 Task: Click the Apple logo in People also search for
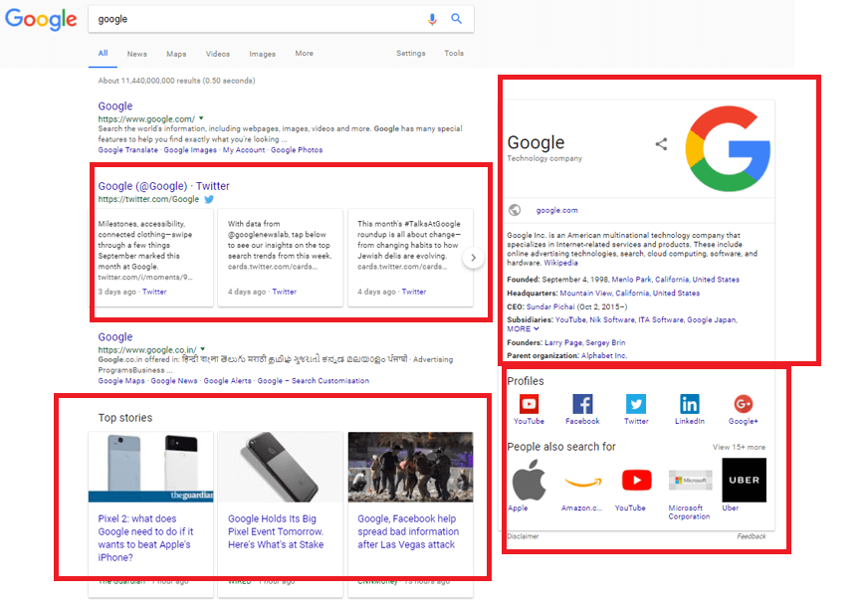(x=529, y=480)
